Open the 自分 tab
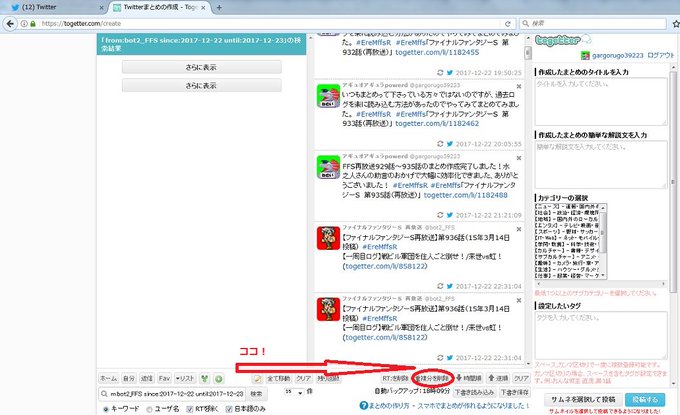Screen dimensions: 680x415 point(129,379)
